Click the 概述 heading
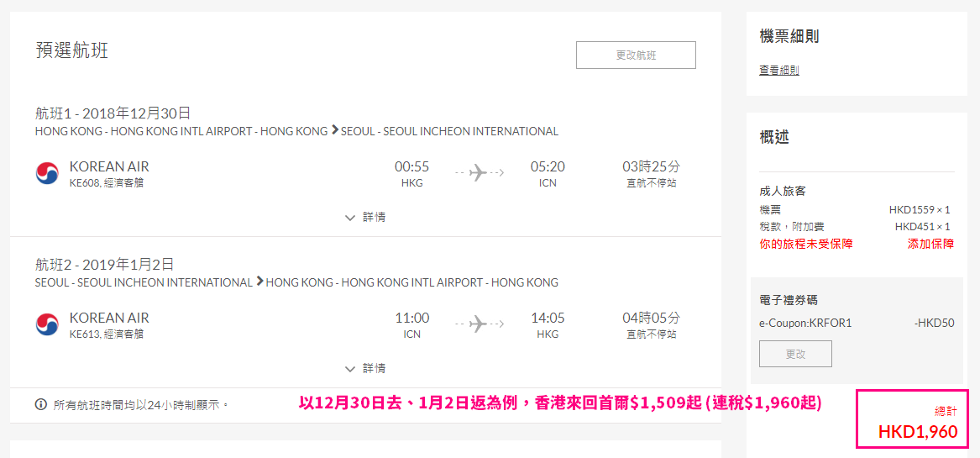 (773, 138)
